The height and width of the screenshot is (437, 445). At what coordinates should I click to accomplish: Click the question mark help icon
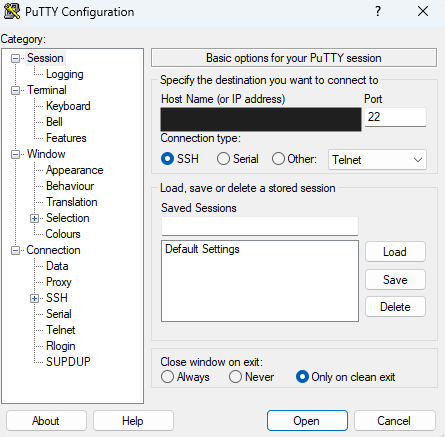click(x=378, y=11)
